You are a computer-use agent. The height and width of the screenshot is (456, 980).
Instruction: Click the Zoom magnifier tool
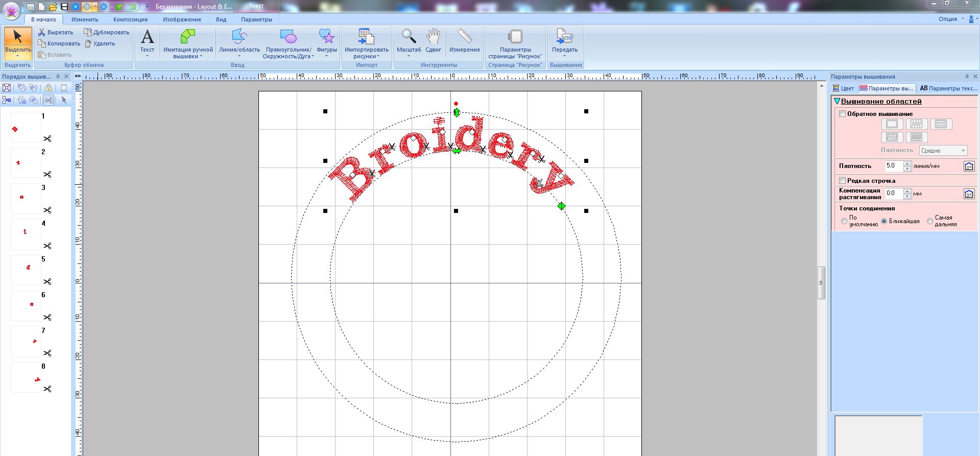pos(409,37)
